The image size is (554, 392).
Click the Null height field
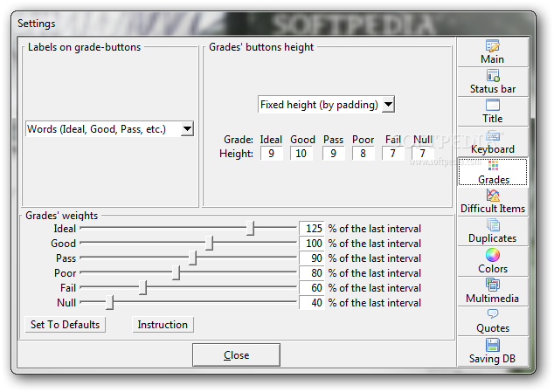pos(423,154)
